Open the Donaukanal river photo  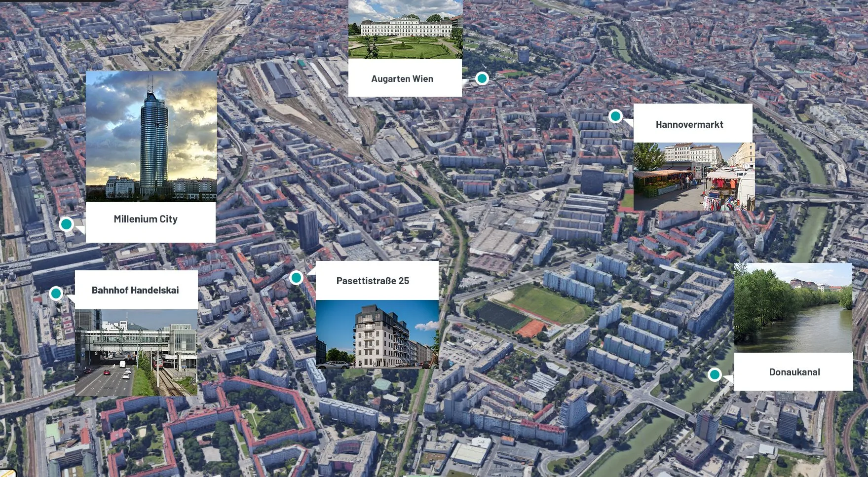pos(793,307)
